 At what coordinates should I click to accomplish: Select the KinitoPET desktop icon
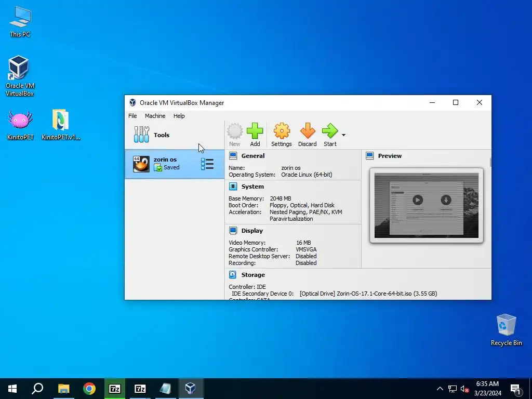coord(20,125)
